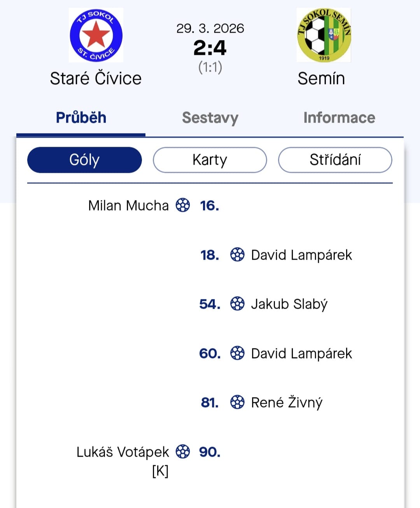
Task: Open the Průběh tab
Action: pyautogui.click(x=81, y=118)
